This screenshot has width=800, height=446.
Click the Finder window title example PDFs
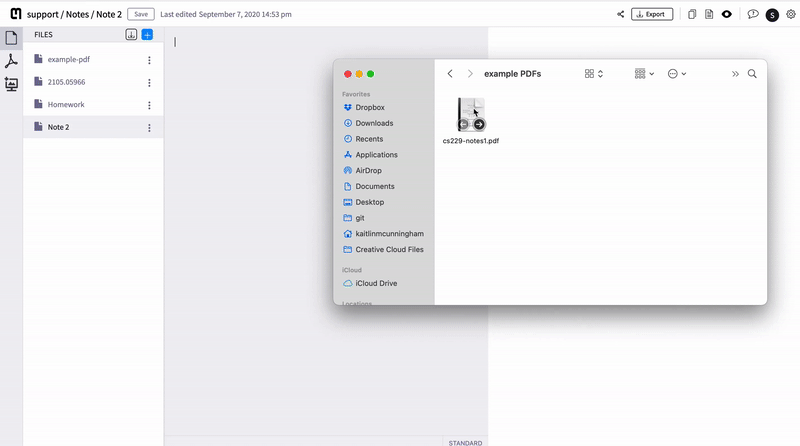pyautogui.click(x=512, y=74)
